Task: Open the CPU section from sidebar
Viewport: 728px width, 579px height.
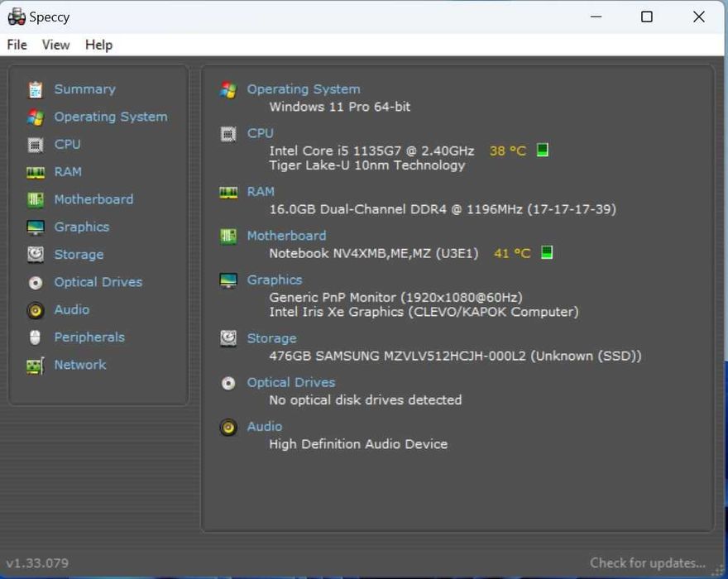Action: click(67, 145)
